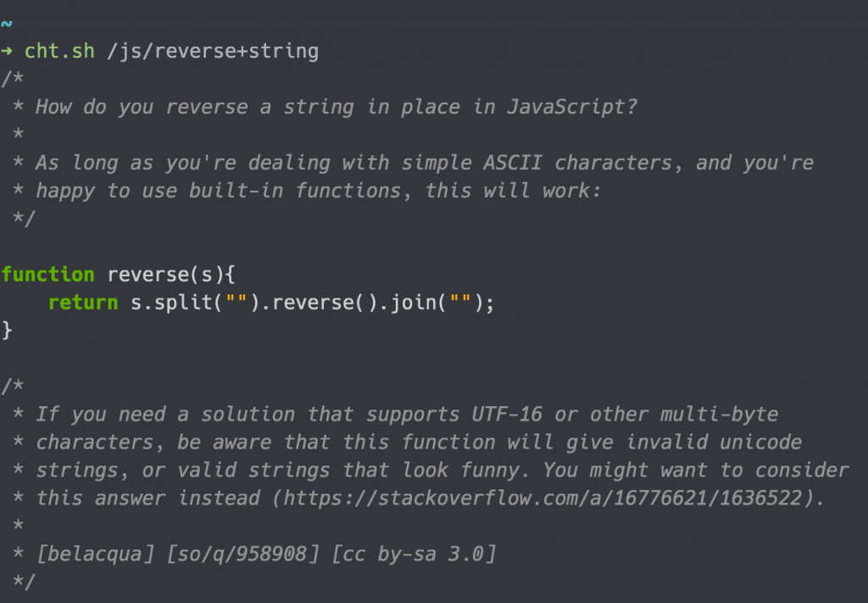This screenshot has width=868, height=603.
Task: Click the [cc by-sa 3.0] license tag
Action: tap(414, 553)
